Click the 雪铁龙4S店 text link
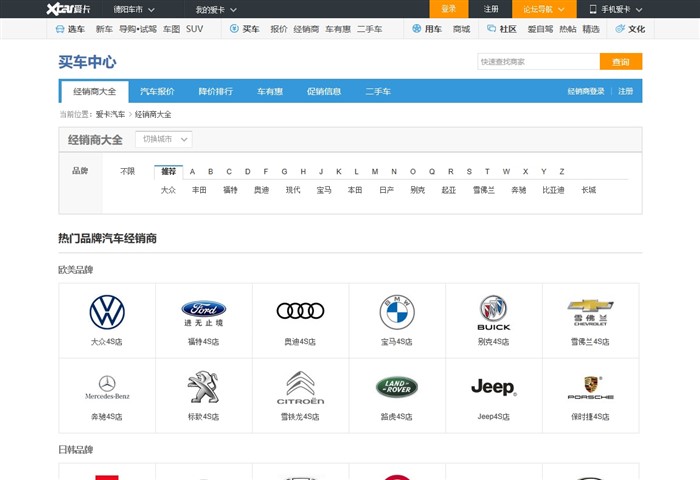700x480 pixels. pyautogui.click(x=300, y=417)
